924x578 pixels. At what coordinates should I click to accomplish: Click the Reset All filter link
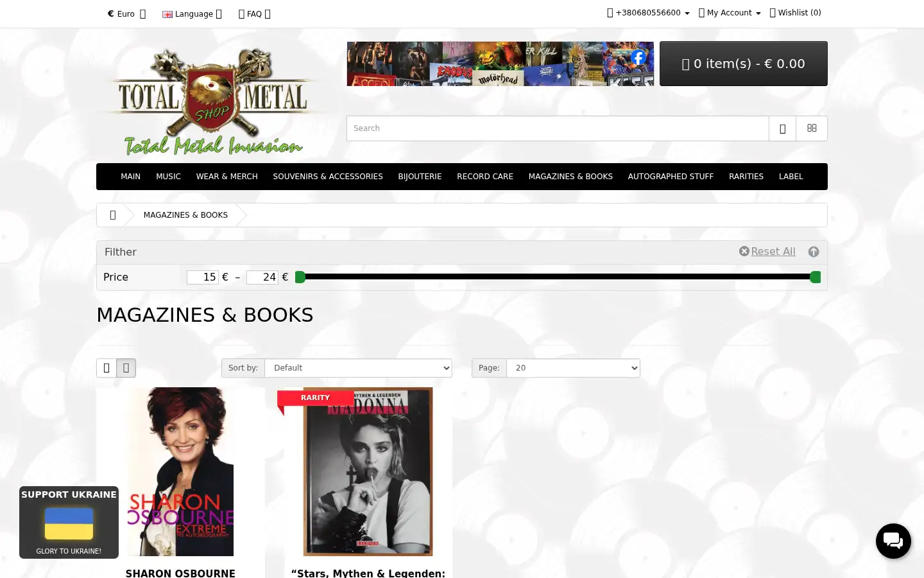click(x=767, y=252)
